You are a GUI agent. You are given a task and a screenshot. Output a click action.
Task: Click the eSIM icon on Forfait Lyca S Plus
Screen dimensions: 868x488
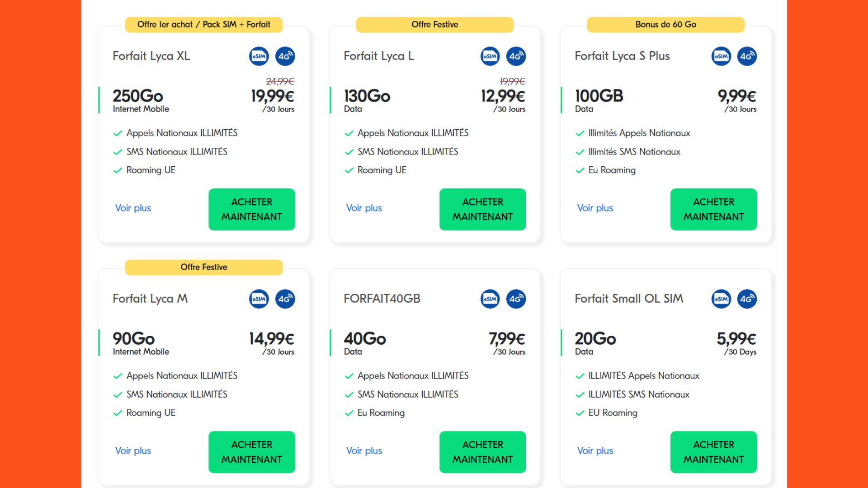pyautogui.click(x=721, y=56)
